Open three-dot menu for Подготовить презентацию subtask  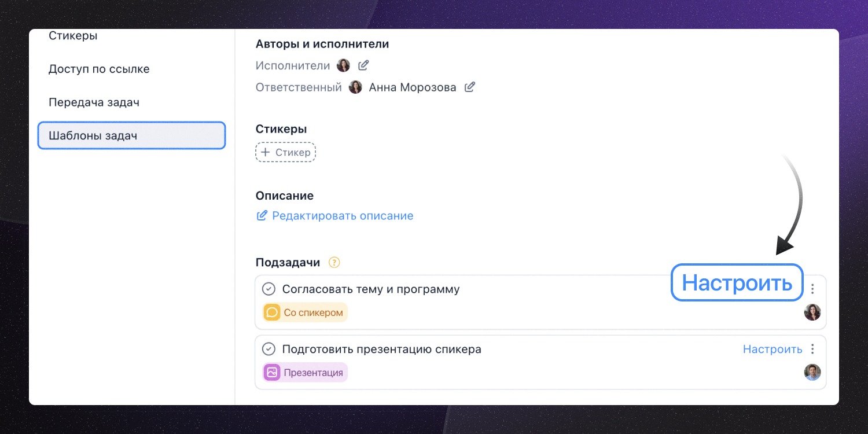click(812, 349)
